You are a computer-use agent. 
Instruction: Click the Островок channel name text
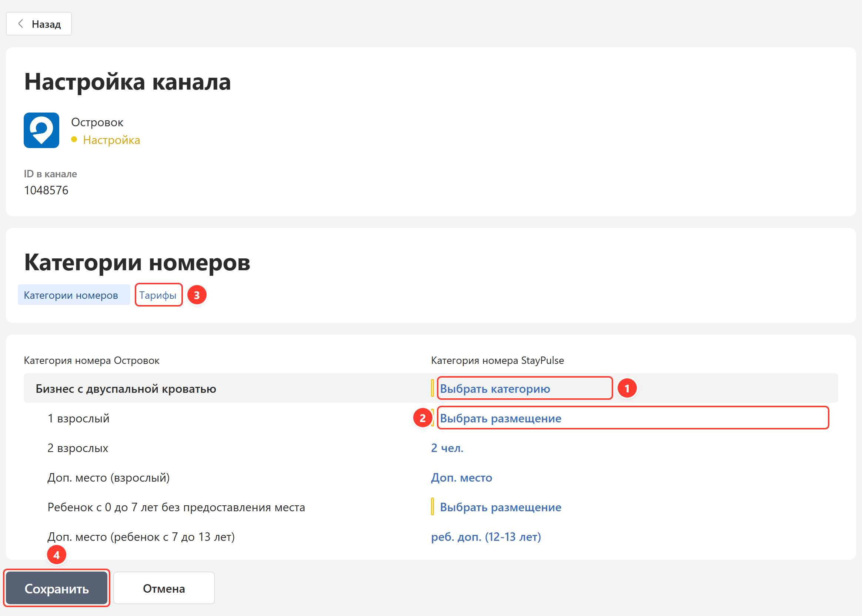[x=97, y=122]
